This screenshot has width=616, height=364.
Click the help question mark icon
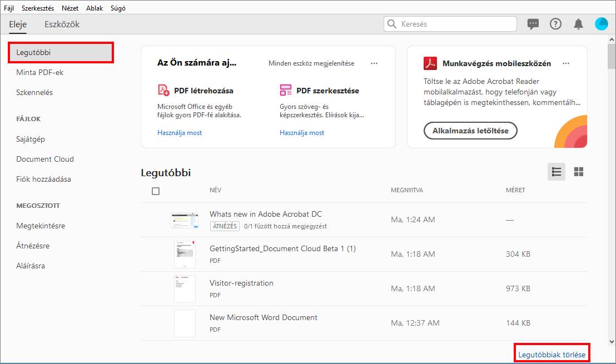tap(555, 24)
